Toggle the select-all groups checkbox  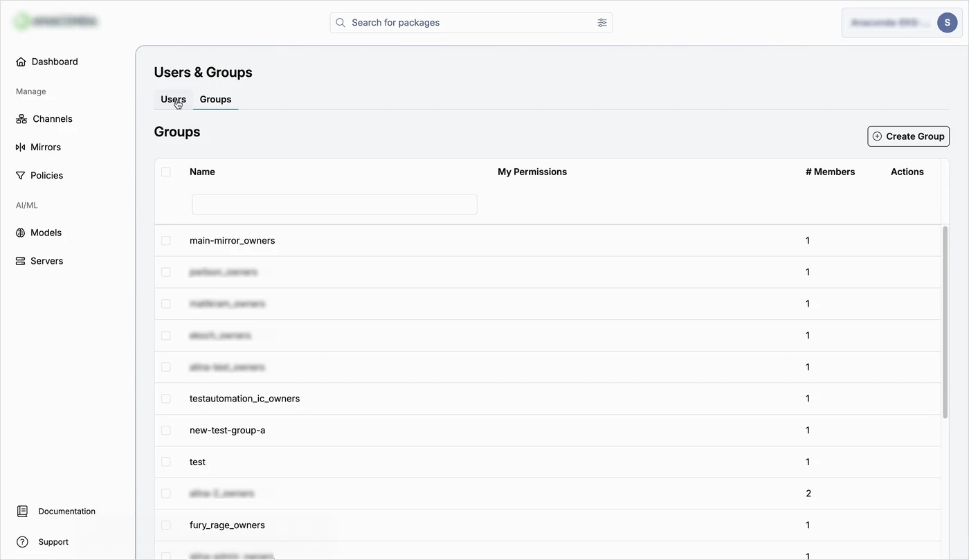(x=166, y=172)
